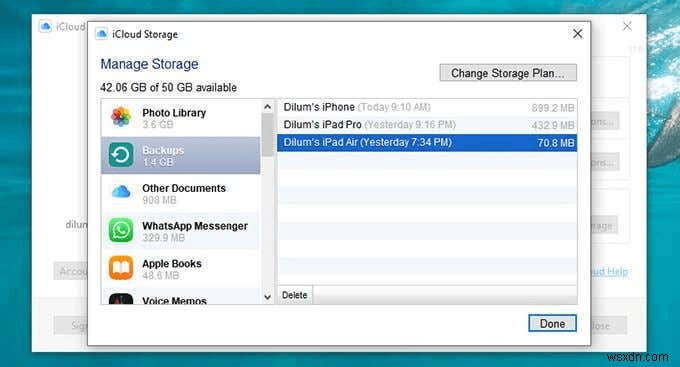Image resolution: width=680 pixels, height=367 pixels.
Task: Select Dilum's iPad Pro backup row
Action: (x=427, y=125)
